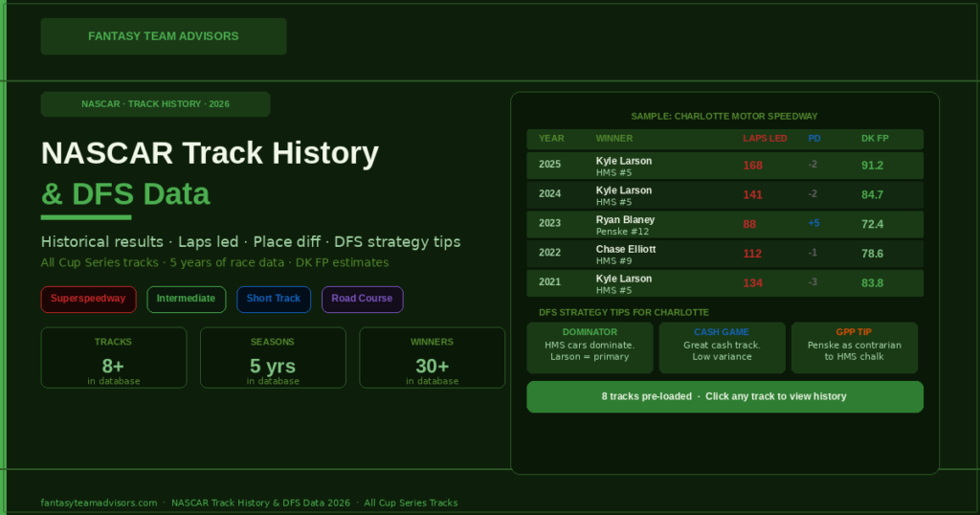980x515 pixels.
Task: Click the PD column header
Action: point(814,139)
